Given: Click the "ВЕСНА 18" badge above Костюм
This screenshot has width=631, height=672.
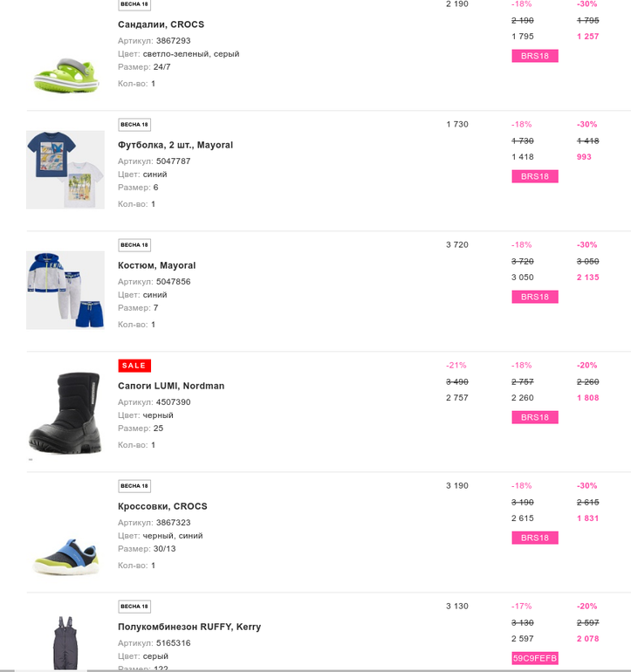Looking at the screenshot, I should pos(134,245).
